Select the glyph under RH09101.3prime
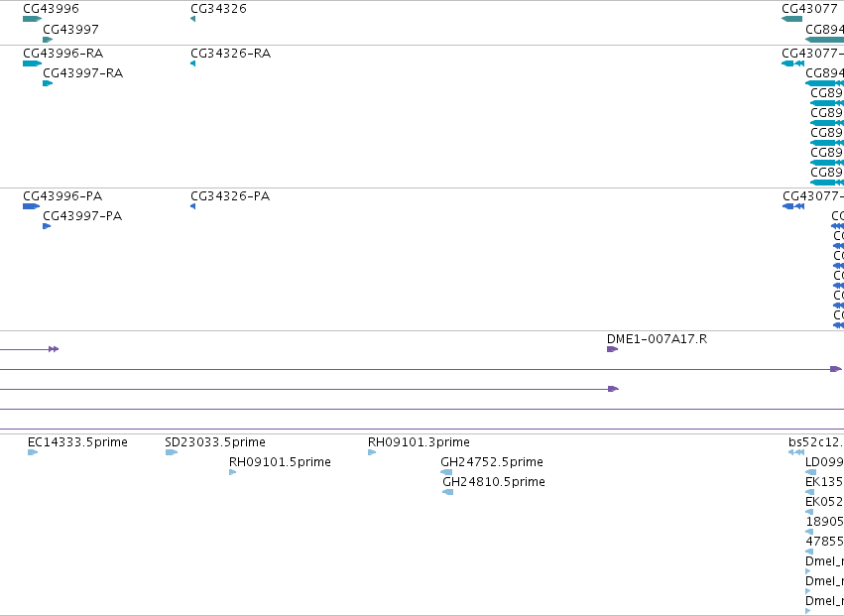 tap(372, 452)
